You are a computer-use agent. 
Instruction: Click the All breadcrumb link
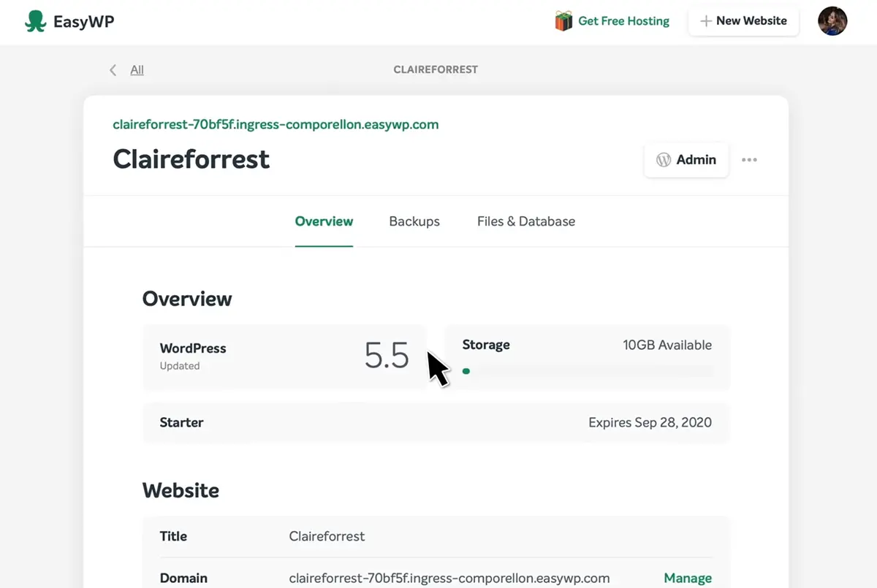pos(137,69)
